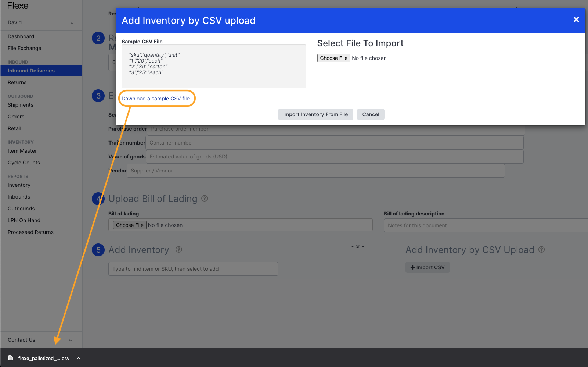
Task: Expand the David user dropdown
Action: tap(72, 22)
